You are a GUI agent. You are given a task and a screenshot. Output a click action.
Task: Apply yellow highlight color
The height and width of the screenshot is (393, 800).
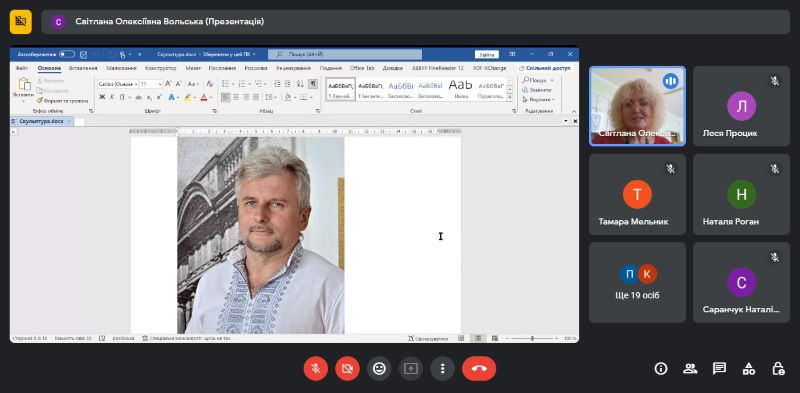(x=188, y=97)
